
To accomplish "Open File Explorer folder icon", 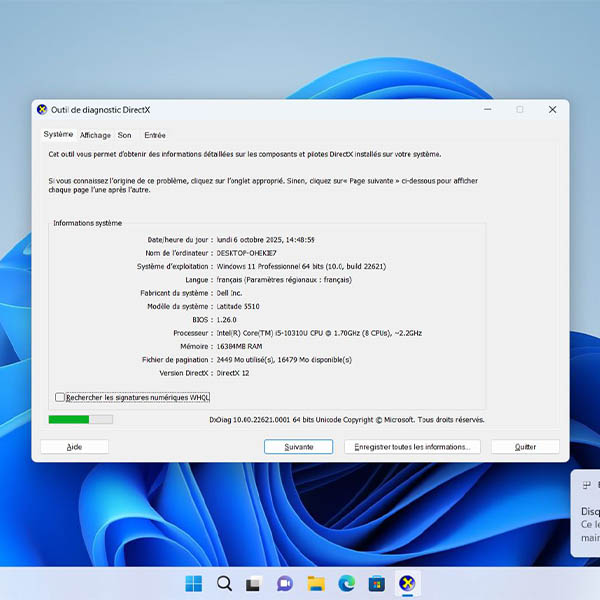I will click(x=316, y=583).
